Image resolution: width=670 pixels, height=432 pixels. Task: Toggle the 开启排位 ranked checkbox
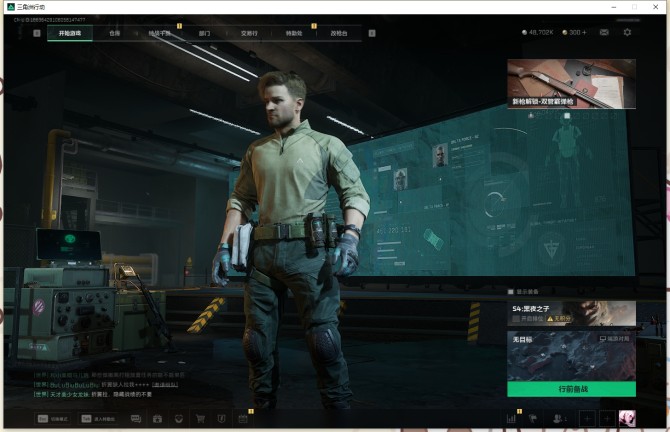click(516, 319)
